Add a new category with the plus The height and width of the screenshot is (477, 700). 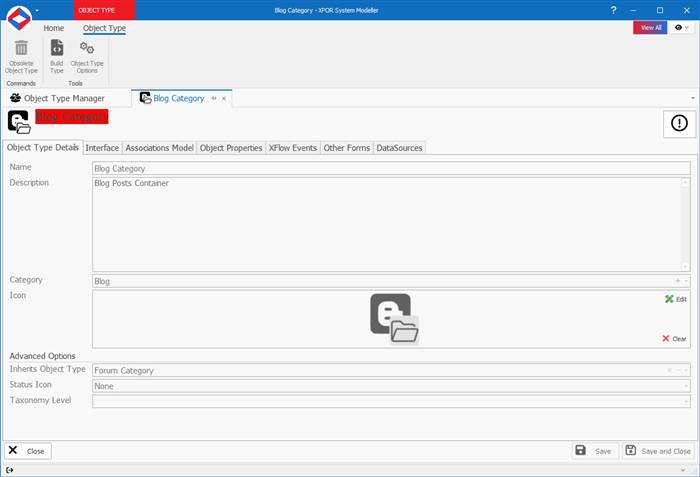point(677,281)
